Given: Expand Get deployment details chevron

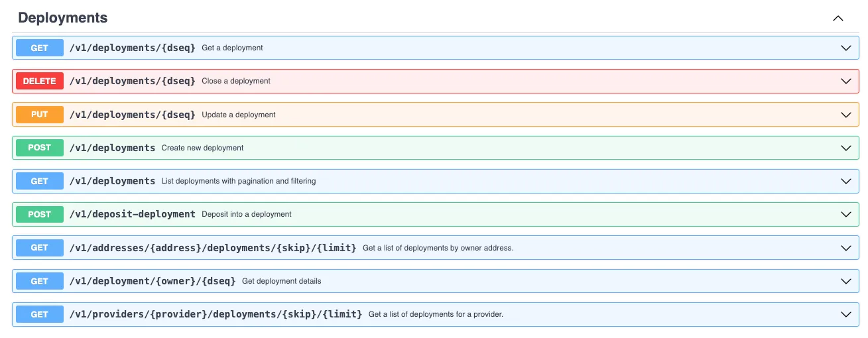Looking at the screenshot, I should (x=845, y=281).
